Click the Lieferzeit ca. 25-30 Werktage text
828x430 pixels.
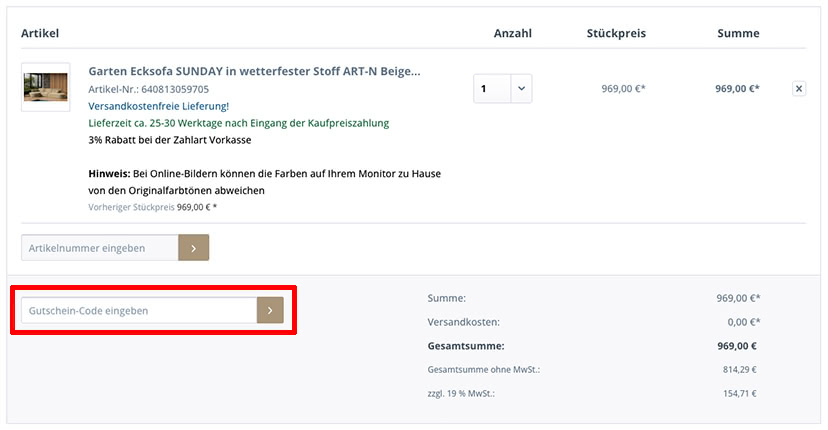tap(239, 123)
